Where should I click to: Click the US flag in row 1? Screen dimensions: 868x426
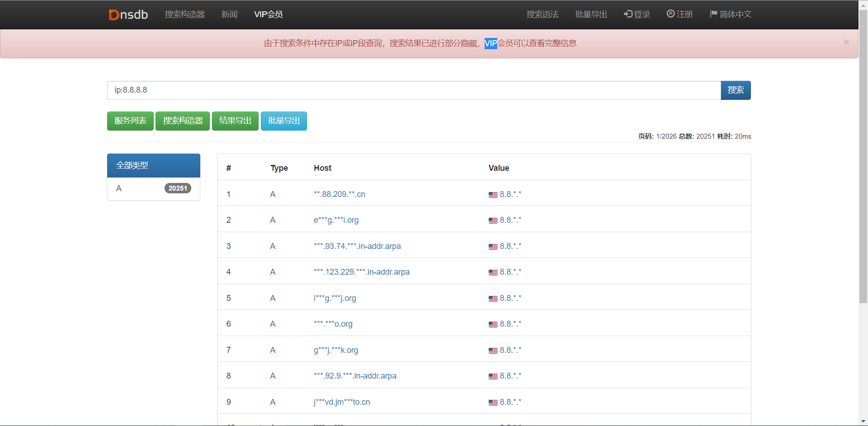point(493,195)
